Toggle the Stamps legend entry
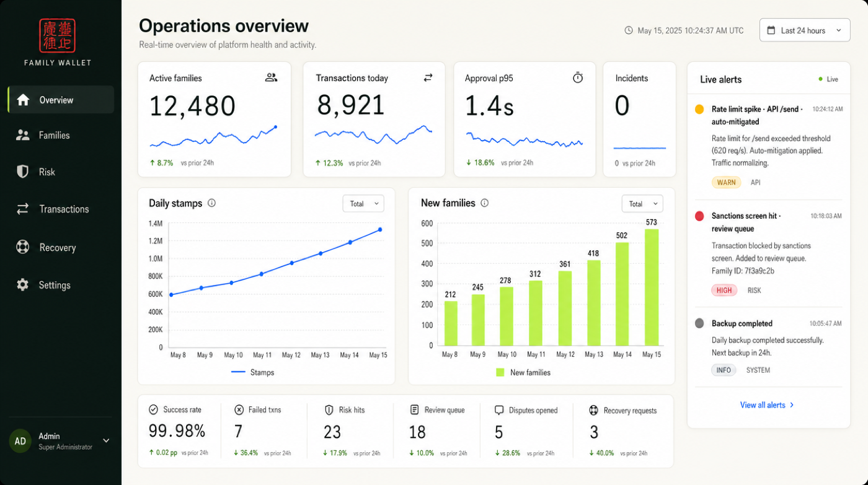The image size is (868, 485). (x=252, y=372)
